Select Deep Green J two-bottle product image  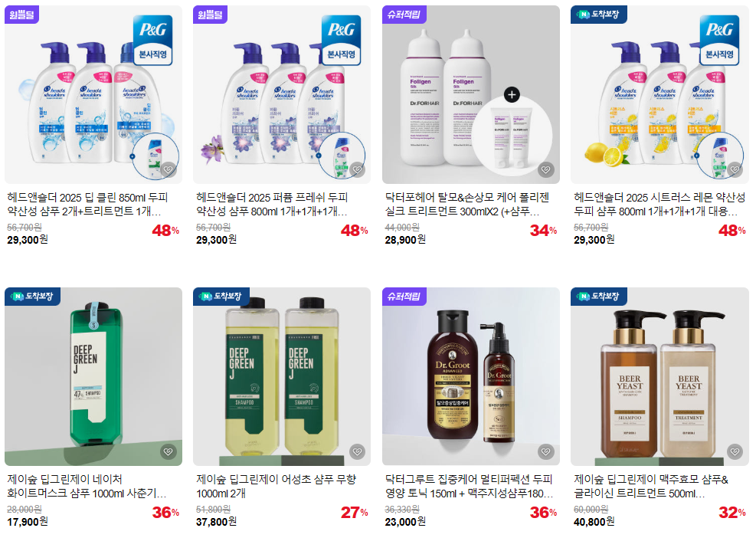(282, 377)
